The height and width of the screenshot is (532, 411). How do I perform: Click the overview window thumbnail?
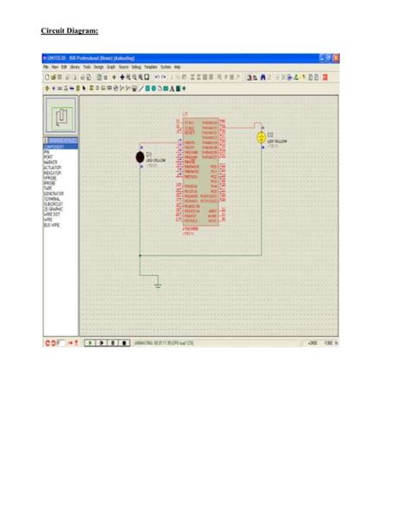[61, 115]
